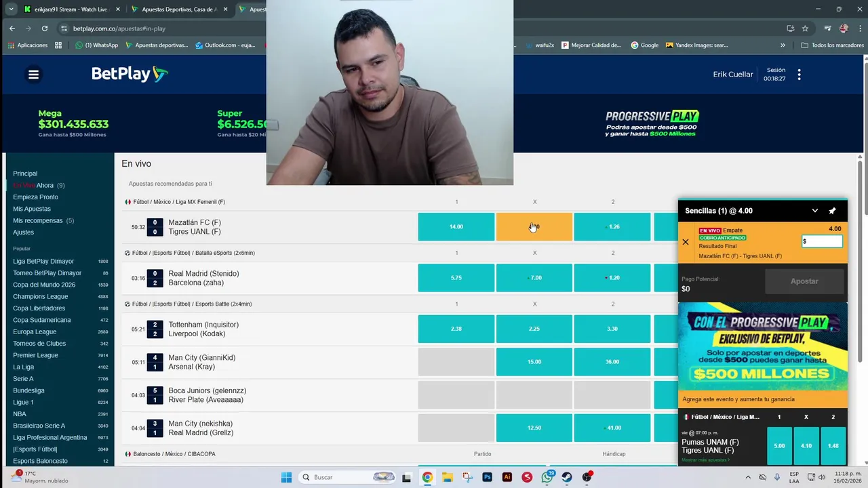This screenshot has height=488, width=868.
Task: Open Todos los marcadores folder
Action: (x=832, y=45)
